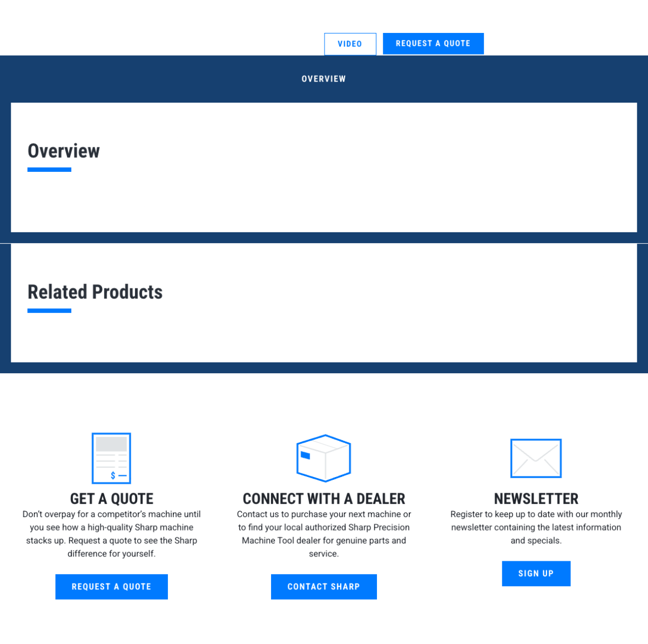This screenshot has height=644, width=648.
Task: Click the paragraph about overpaying for competitor's machine
Action: pyautogui.click(x=112, y=534)
